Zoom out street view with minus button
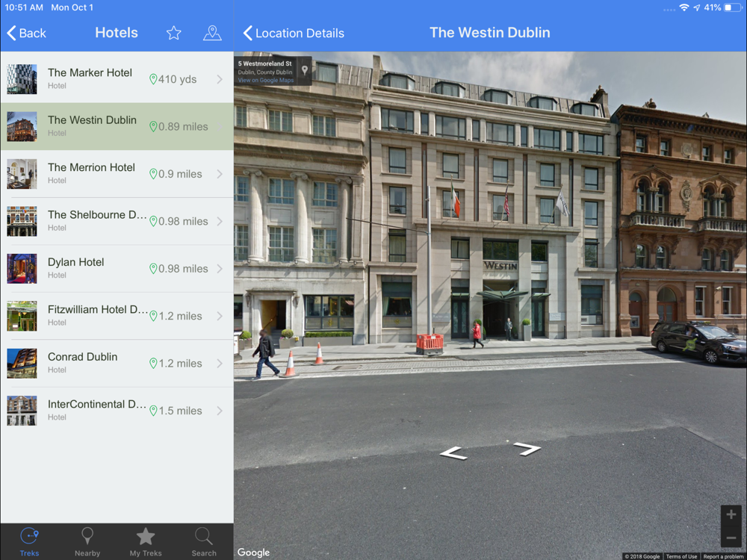The width and height of the screenshot is (747, 560). click(x=731, y=538)
